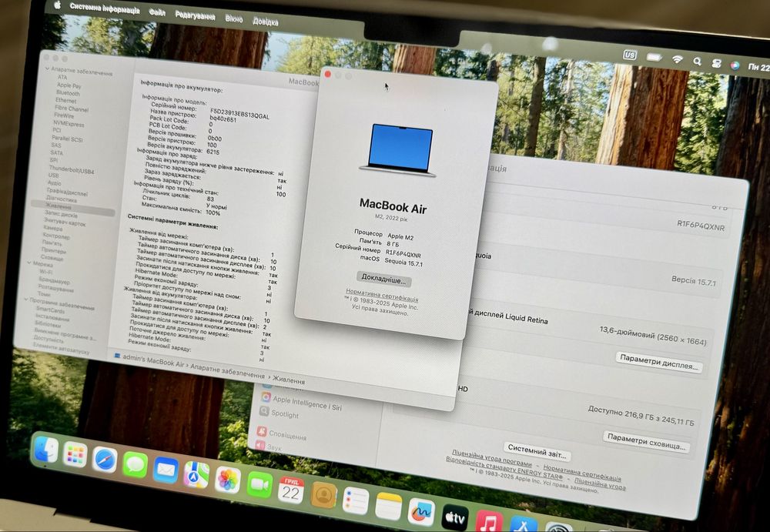
Task: Open Finder from the Dock
Action: pos(47,450)
